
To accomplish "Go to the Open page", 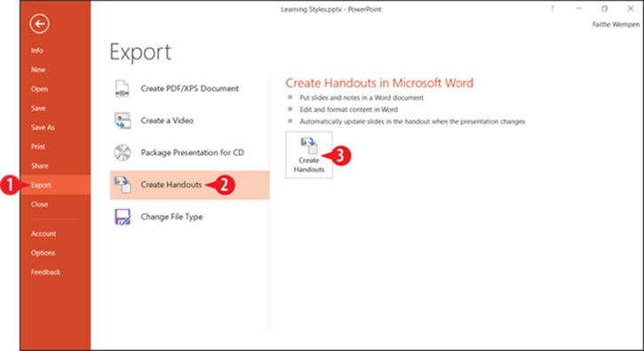I will 39,89.
